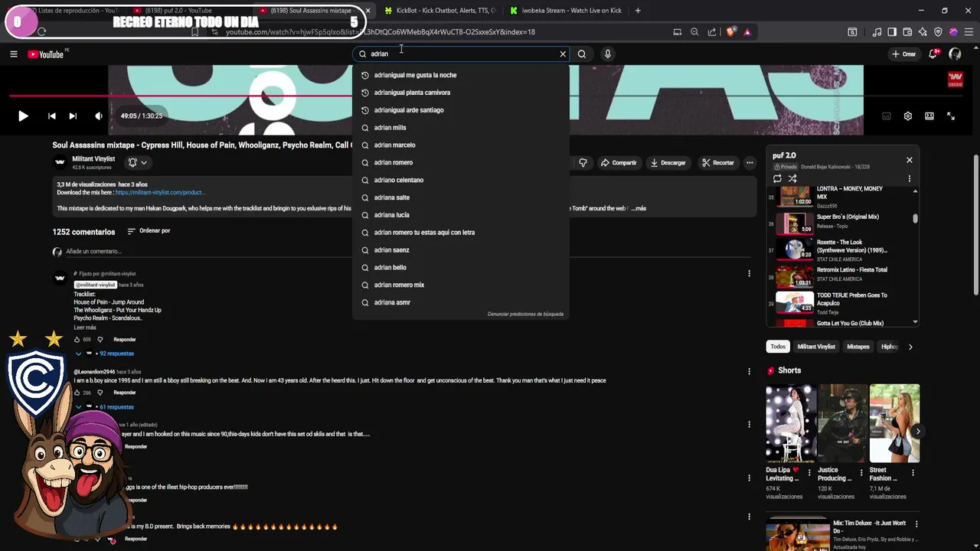This screenshot has width=980, height=551.
Task: View YouTube notifications bell
Action: pyautogui.click(x=933, y=54)
